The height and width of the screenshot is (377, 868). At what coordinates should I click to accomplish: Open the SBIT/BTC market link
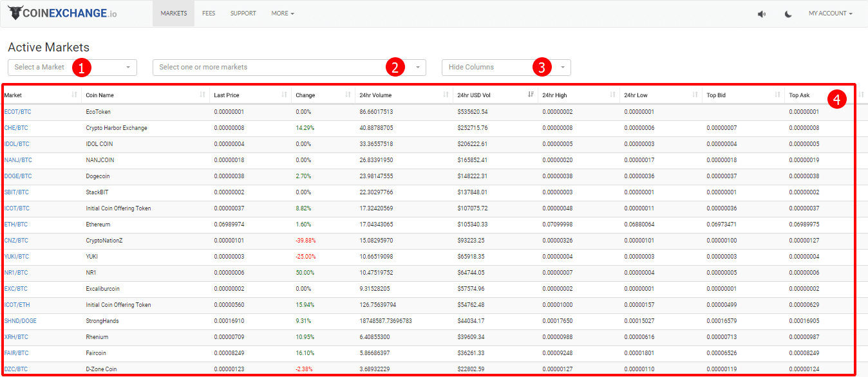[x=17, y=192]
